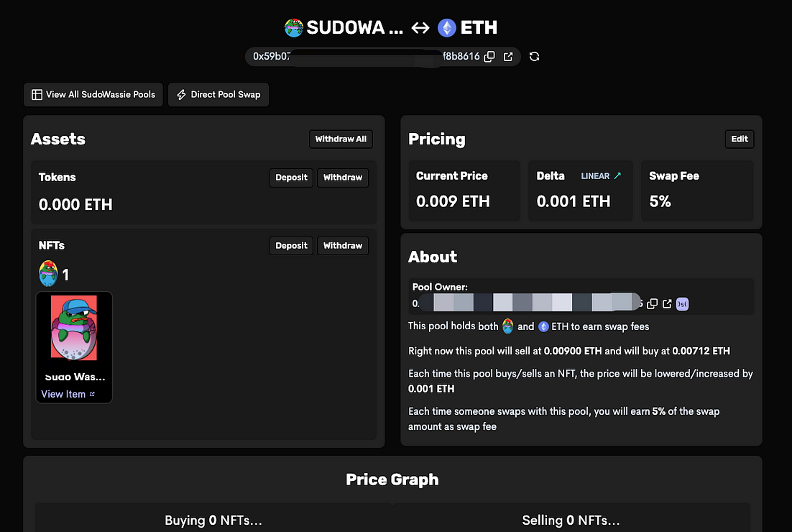Click the SudoWassie collection icon in the title
The width and height of the screenshot is (792, 532).
coord(293,28)
